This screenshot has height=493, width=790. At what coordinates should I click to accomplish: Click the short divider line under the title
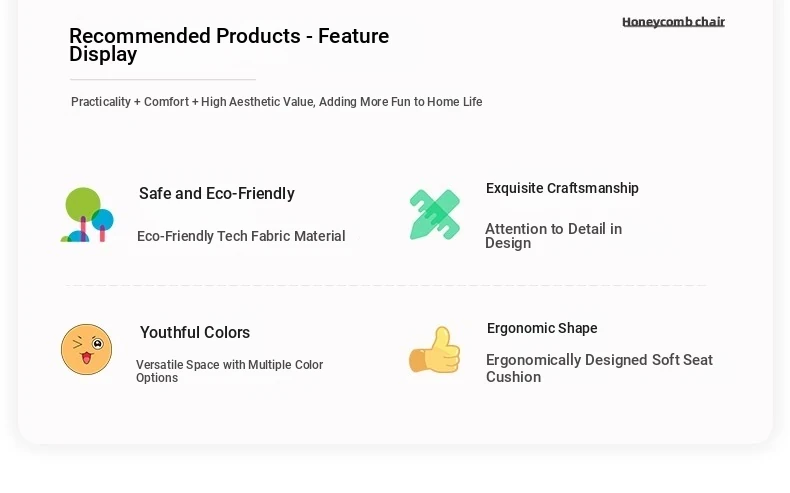163,79
